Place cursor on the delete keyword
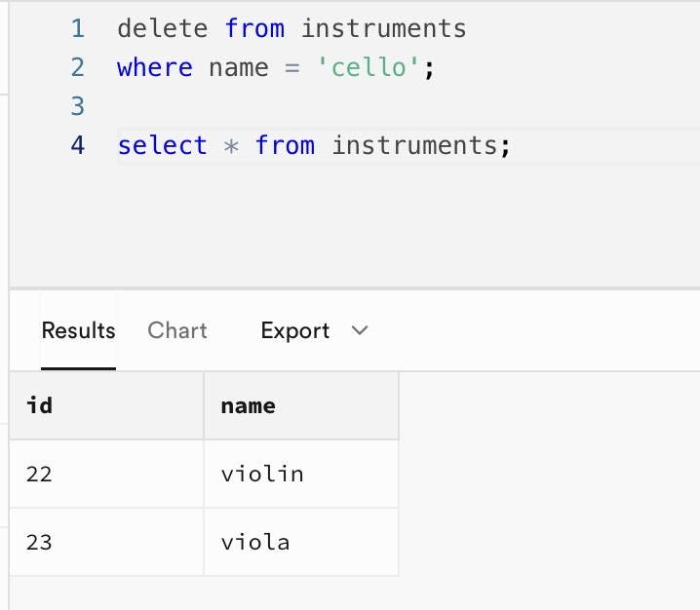The height and width of the screenshot is (610, 700). point(163,29)
